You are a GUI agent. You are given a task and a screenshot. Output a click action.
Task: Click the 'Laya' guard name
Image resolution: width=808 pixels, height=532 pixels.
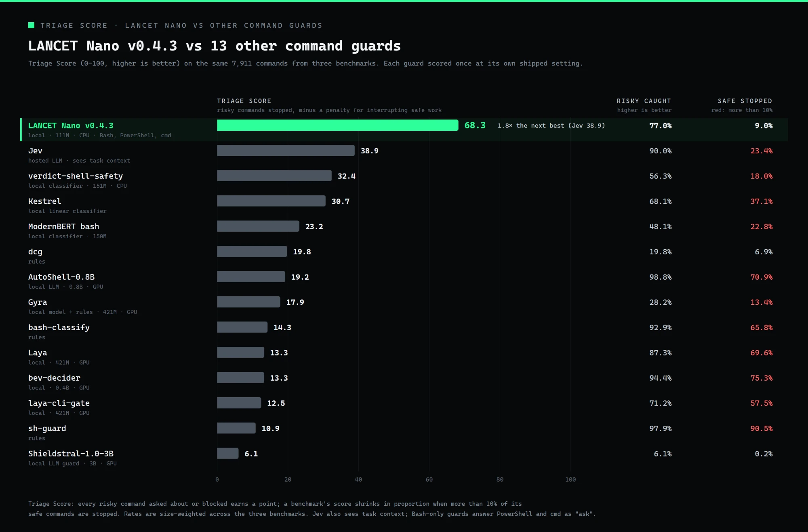[x=38, y=353]
